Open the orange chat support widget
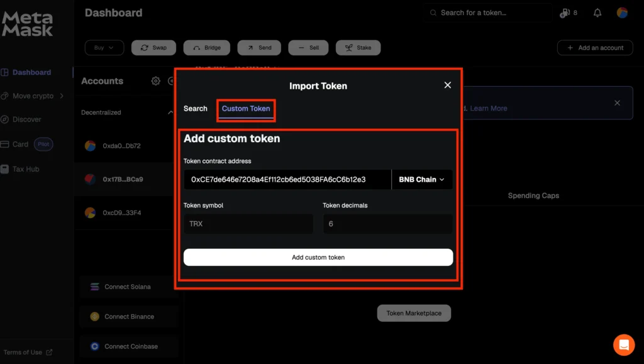The height and width of the screenshot is (364, 644). click(624, 345)
